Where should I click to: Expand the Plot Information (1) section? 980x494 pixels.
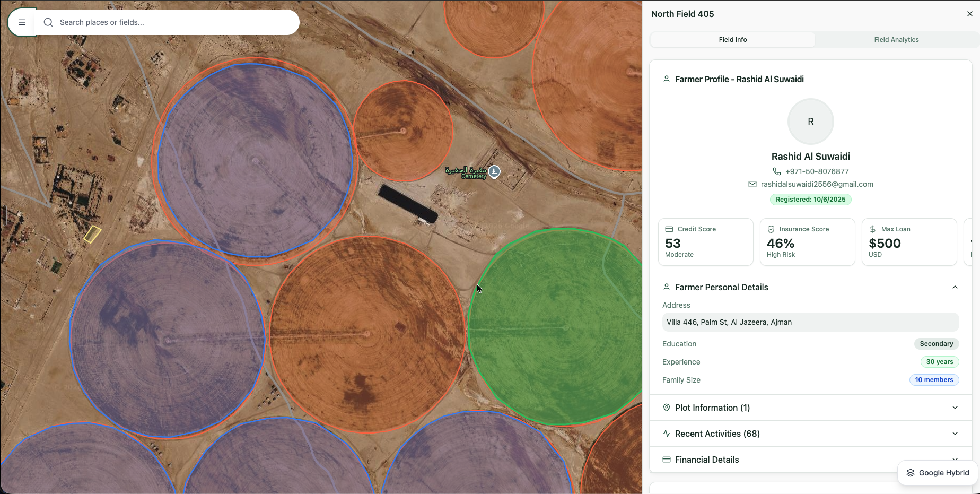[810, 408]
